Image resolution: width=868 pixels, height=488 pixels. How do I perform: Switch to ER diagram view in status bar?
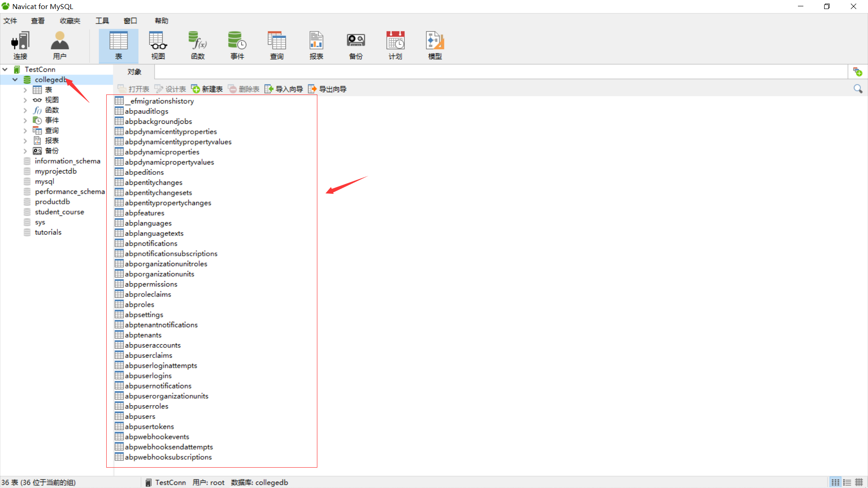[859, 483]
